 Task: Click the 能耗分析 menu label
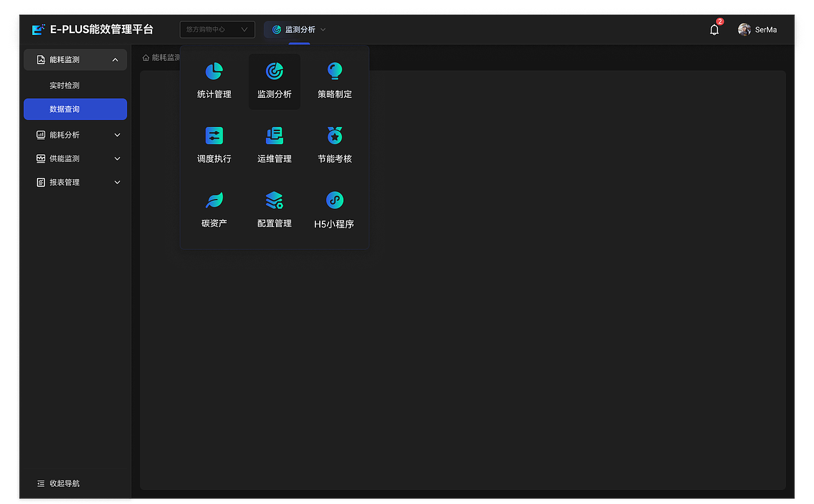(65, 135)
